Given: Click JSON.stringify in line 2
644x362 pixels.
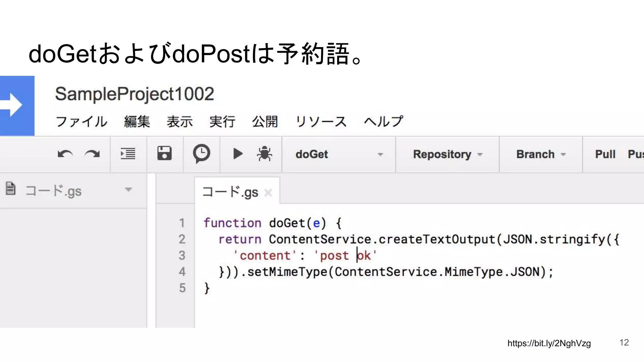Looking at the screenshot, I should pos(554,239).
